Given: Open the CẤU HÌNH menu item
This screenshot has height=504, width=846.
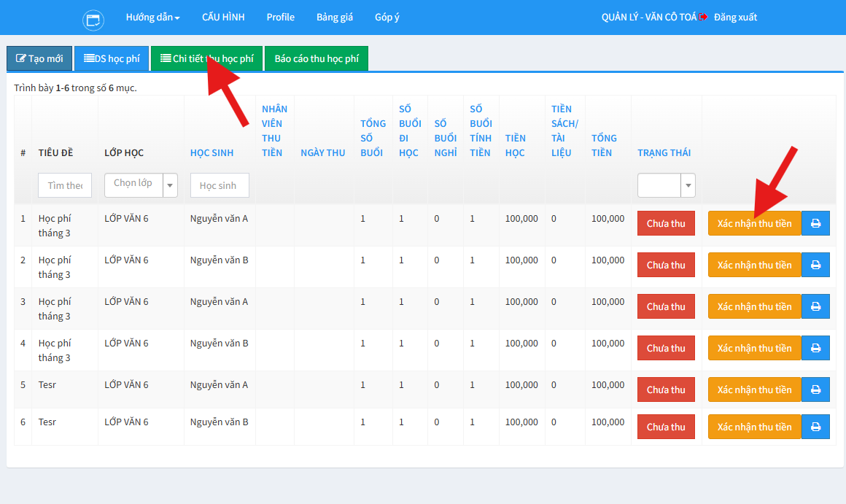Looking at the screenshot, I should [223, 18].
